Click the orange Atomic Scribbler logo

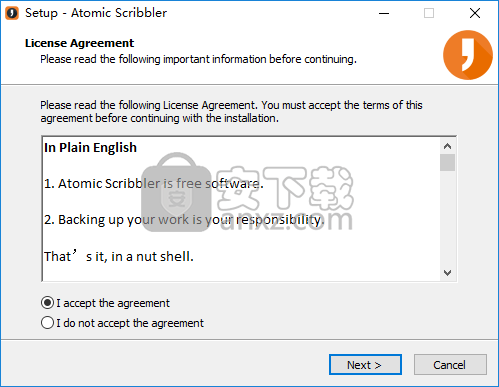click(x=468, y=55)
